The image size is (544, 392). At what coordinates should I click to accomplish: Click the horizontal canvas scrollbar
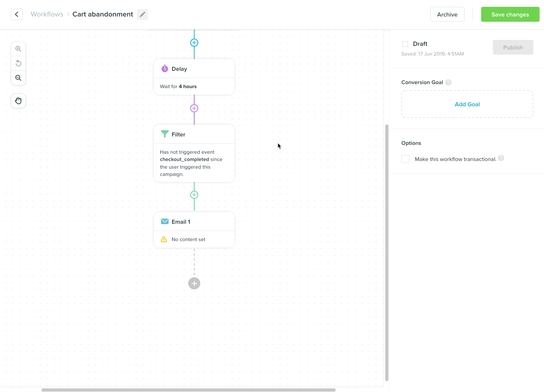[189, 390]
